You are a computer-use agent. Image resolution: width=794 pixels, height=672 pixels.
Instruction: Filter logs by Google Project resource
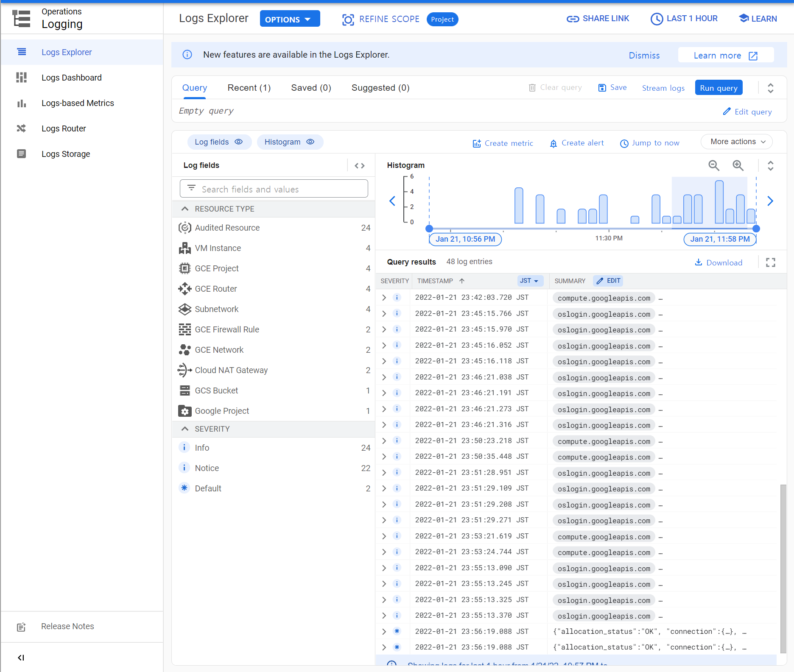pos(274,411)
